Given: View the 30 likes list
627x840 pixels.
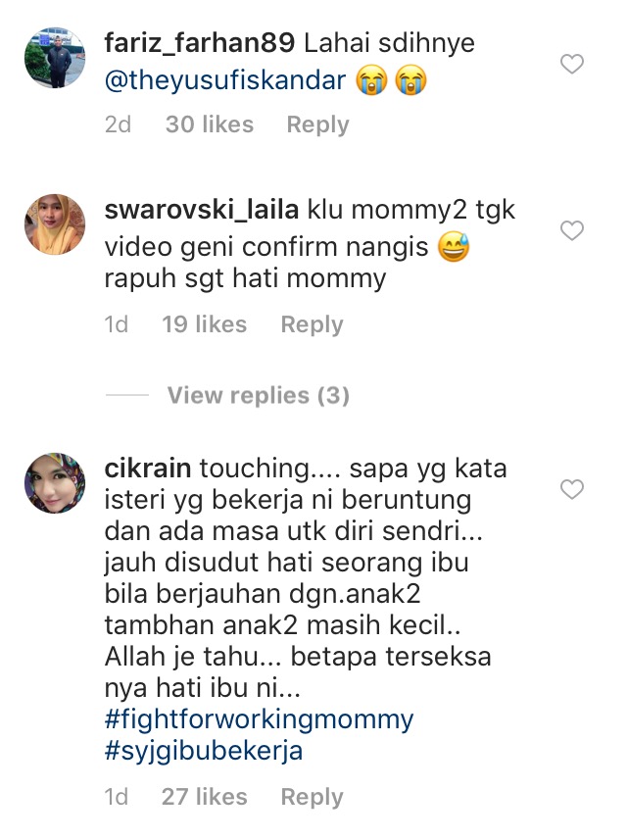Looking at the screenshot, I should tap(210, 124).
